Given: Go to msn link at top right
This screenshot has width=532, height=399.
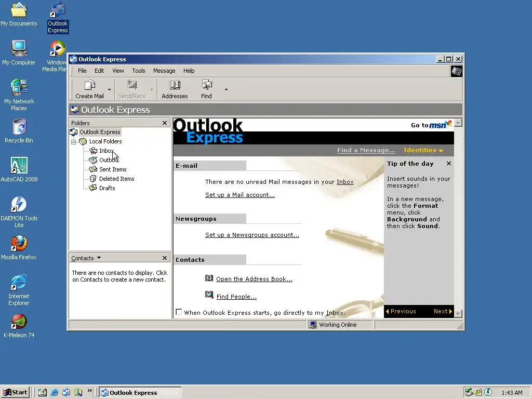Looking at the screenshot, I should coord(431,125).
